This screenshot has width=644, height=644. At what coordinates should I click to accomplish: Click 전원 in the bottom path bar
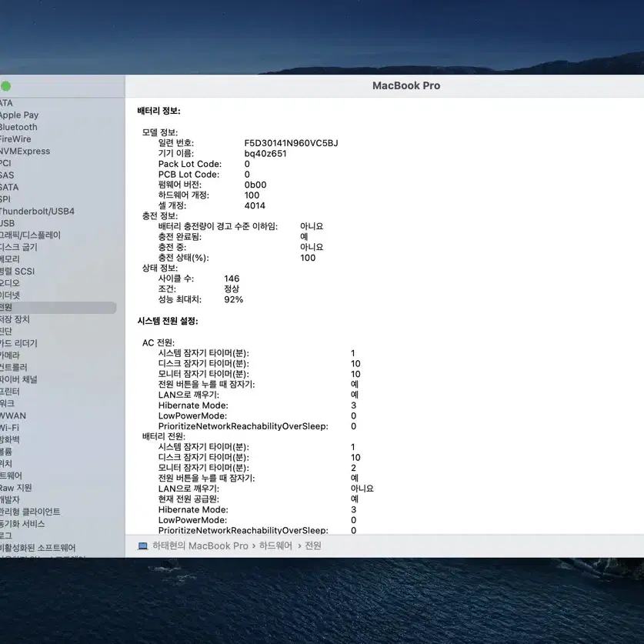pyautogui.click(x=313, y=546)
